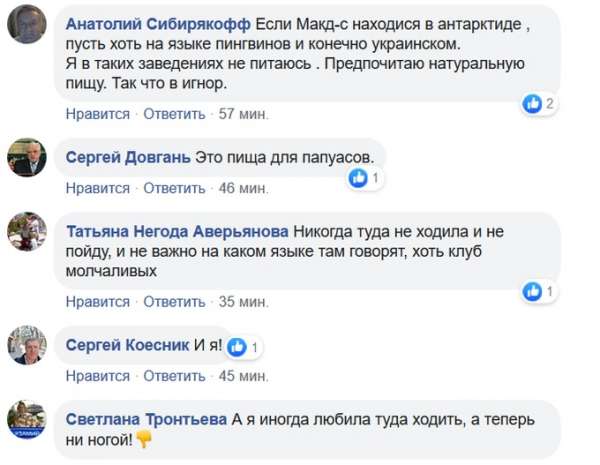
Task: Open Светлана Тронтьева name link
Action: (147, 419)
